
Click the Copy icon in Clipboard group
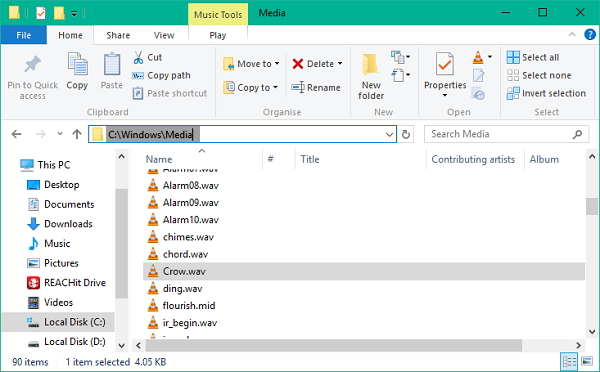(77, 64)
